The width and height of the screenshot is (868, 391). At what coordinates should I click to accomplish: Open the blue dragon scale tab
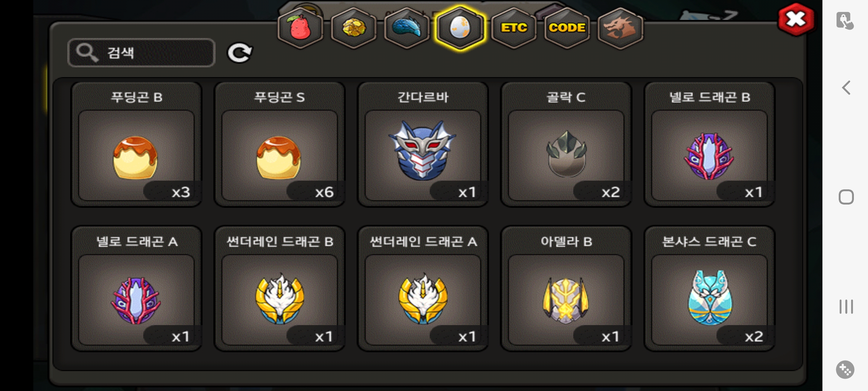pyautogui.click(x=407, y=28)
